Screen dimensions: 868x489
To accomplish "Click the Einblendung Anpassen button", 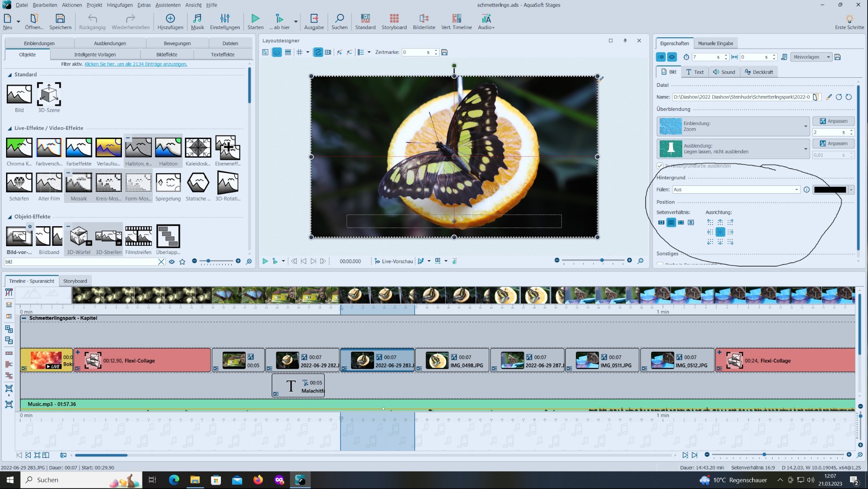I will (x=833, y=121).
